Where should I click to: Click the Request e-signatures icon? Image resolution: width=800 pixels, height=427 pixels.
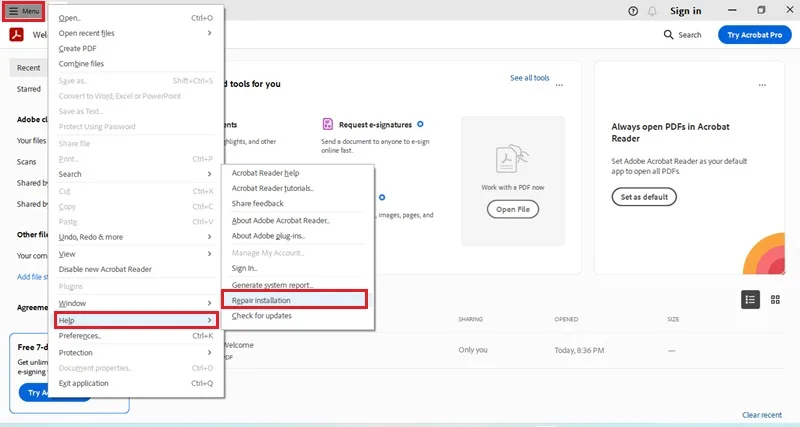click(328, 124)
